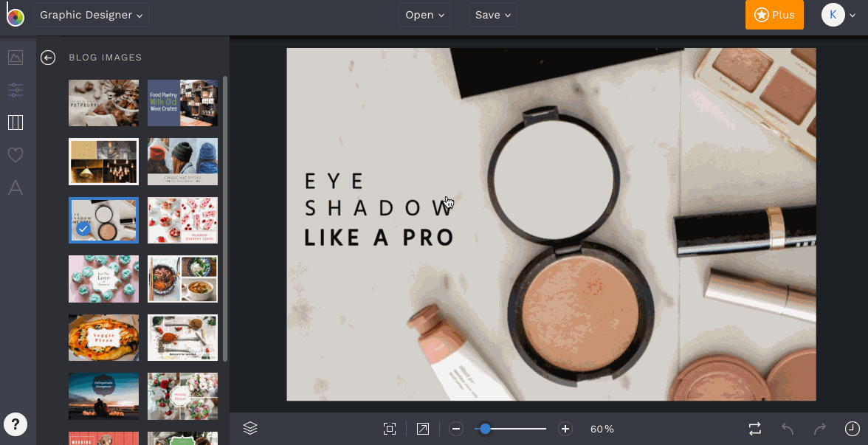
Task: Select the Veggie Pizza template thumbnail
Action: (x=103, y=337)
